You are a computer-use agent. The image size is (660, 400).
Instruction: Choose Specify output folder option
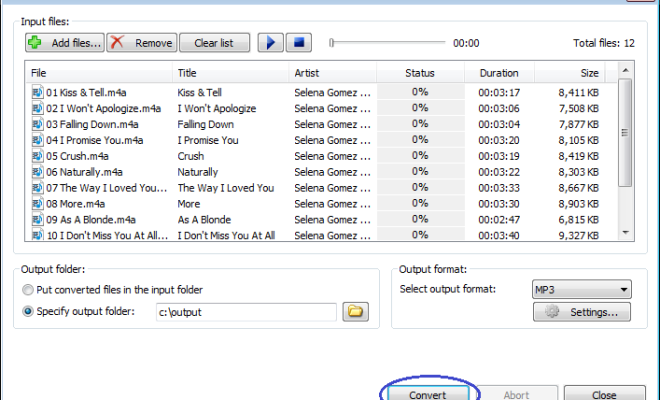(x=31, y=312)
